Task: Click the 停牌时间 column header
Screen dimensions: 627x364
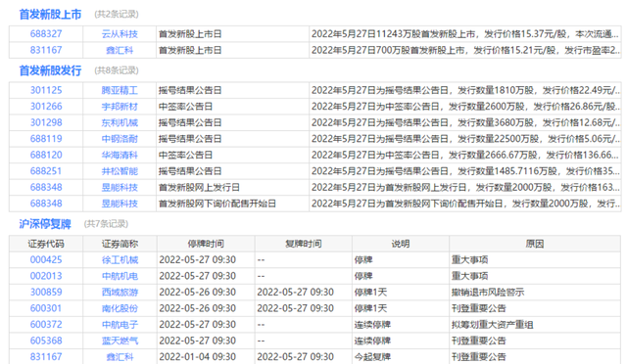Action: (206, 244)
